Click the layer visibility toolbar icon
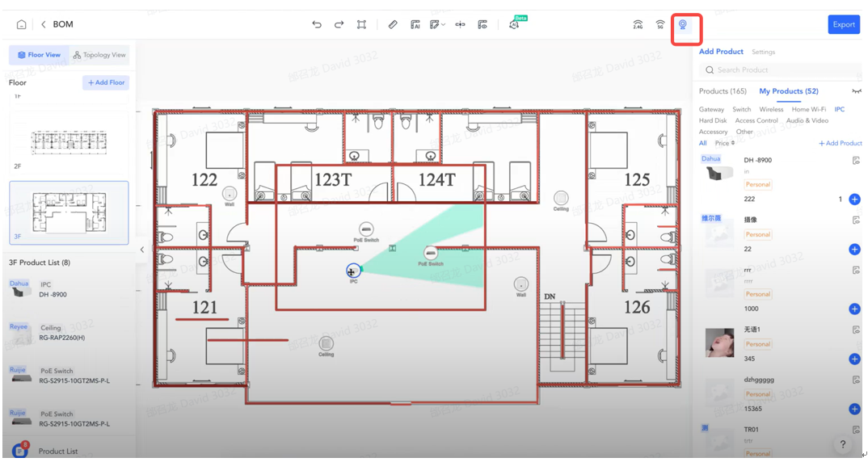 click(482, 24)
